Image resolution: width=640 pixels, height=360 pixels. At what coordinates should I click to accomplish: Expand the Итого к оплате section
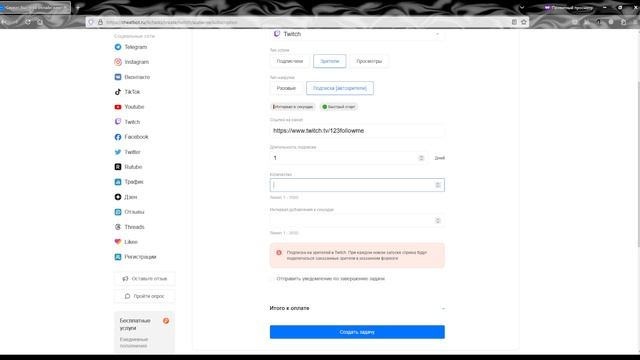tap(443, 309)
